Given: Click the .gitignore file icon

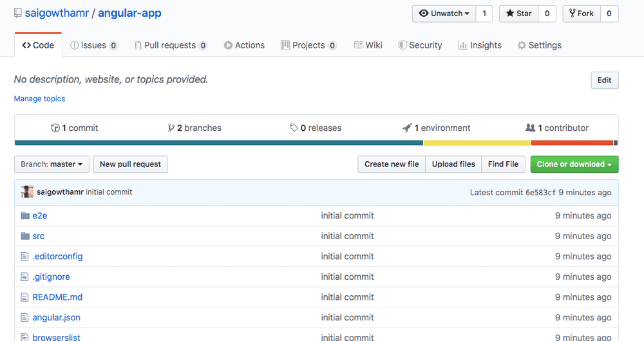Looking at the screenshot, I should point(24,277).
